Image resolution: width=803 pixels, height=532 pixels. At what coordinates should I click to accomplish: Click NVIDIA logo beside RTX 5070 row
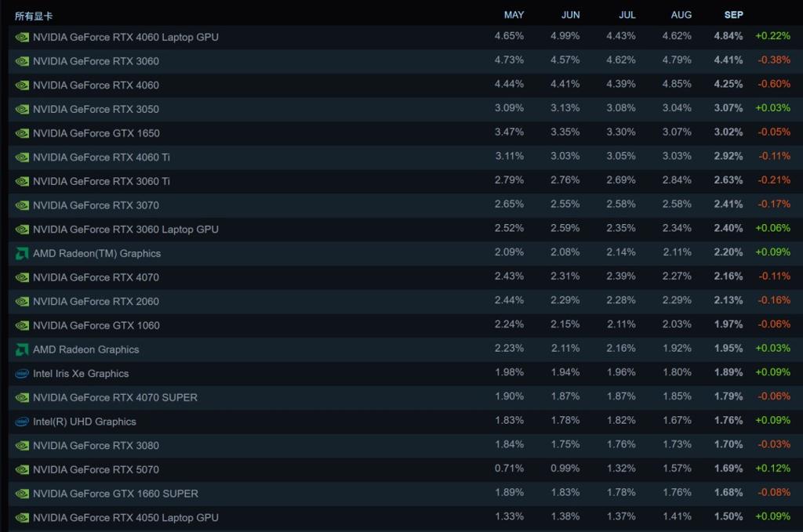click(22, 469)
